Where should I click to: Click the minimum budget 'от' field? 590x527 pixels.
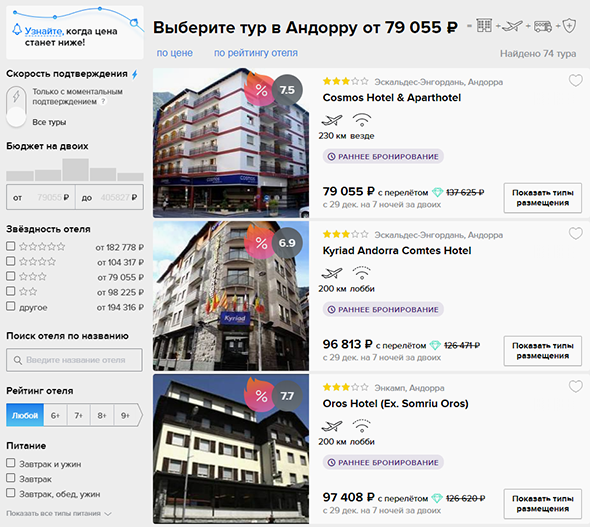click(x=41, y=197)
